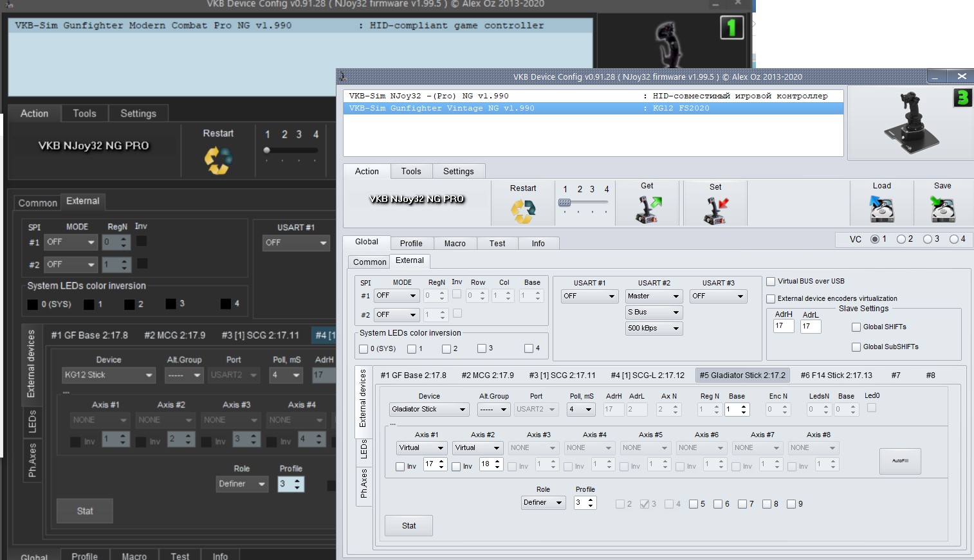The height and width of the screenshot is (560, 974).
Task: Click the AdrH value field under Slave Settings
Action: [784, 327]
